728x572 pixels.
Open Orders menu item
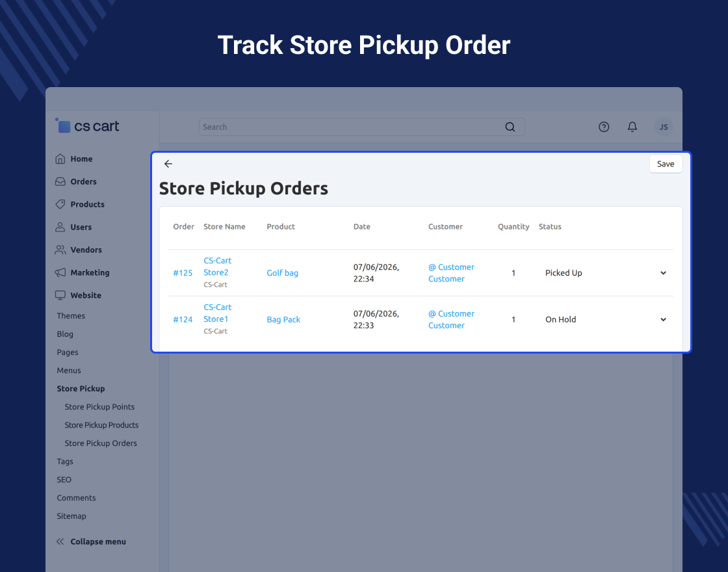tap(84, 181)
